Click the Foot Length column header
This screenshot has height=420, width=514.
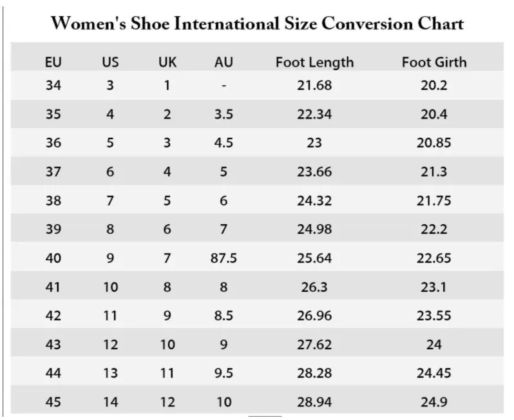coord(314,62)
